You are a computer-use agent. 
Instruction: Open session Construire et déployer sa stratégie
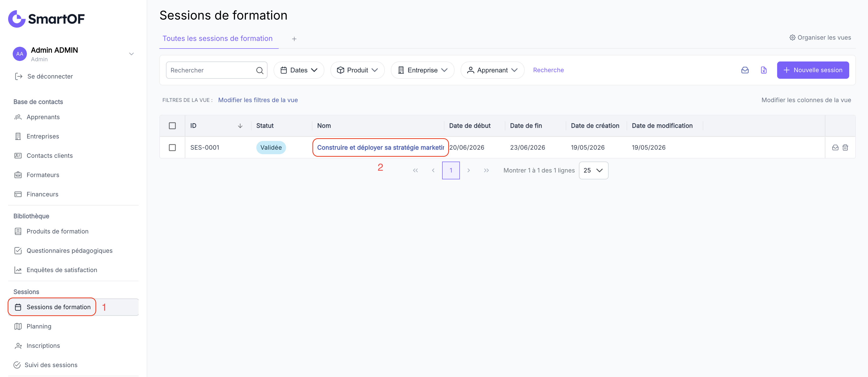pyautogui.click(x=380, y=148)
